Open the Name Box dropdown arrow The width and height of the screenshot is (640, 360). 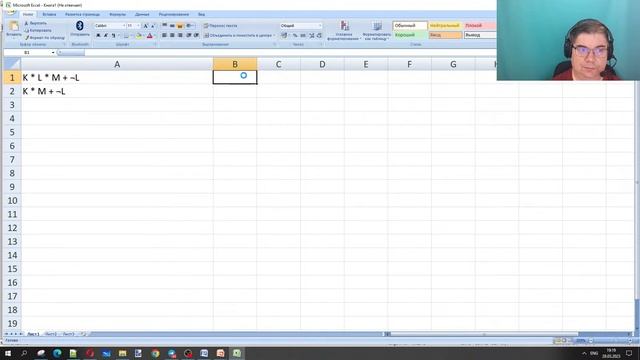pyautogui.click(x=53, y=53)
